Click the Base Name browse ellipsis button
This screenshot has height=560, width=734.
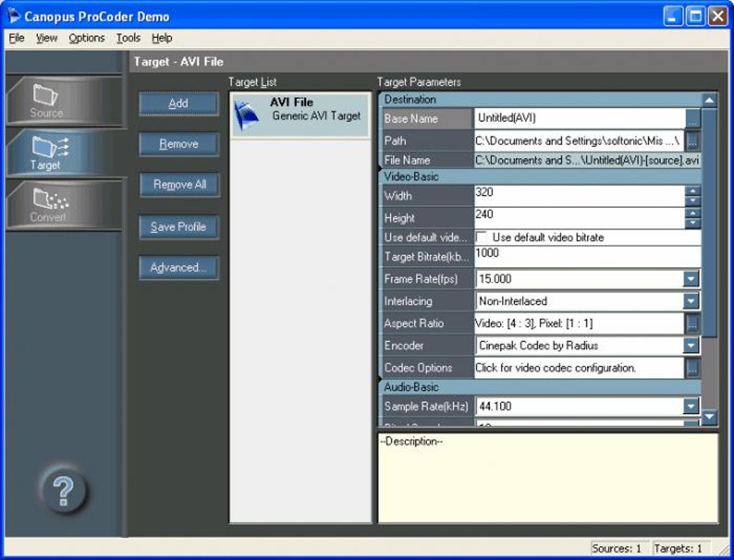693,119
